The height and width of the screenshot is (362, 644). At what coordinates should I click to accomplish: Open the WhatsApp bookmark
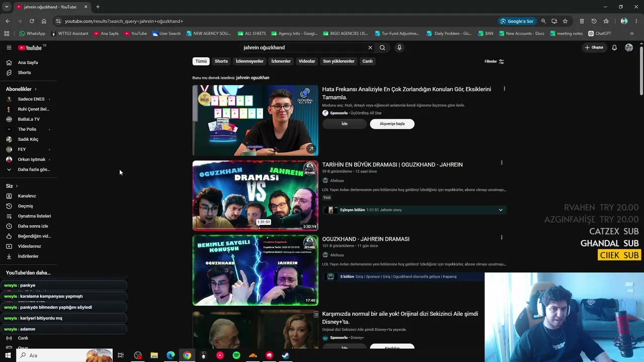[32, 34]
